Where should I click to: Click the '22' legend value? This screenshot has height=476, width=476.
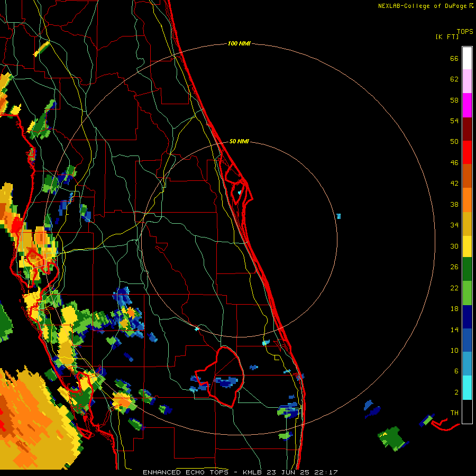click(454, 288)
